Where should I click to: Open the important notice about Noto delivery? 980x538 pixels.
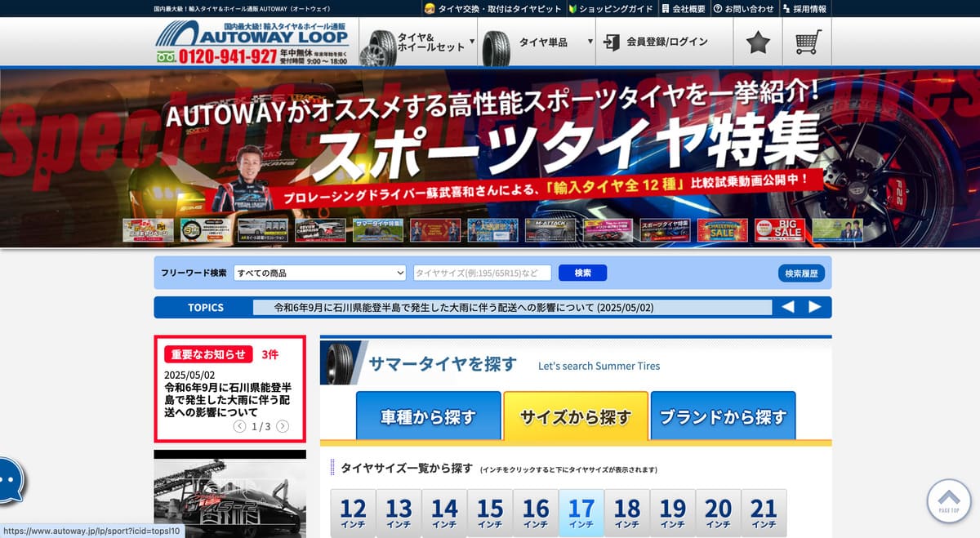pos(229,399)
